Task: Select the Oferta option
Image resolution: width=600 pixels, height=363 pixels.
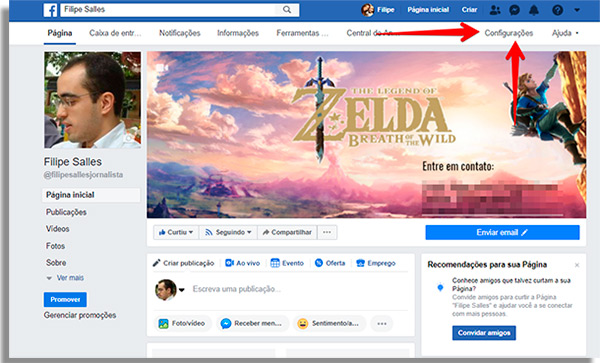Action: coord(330,263)
